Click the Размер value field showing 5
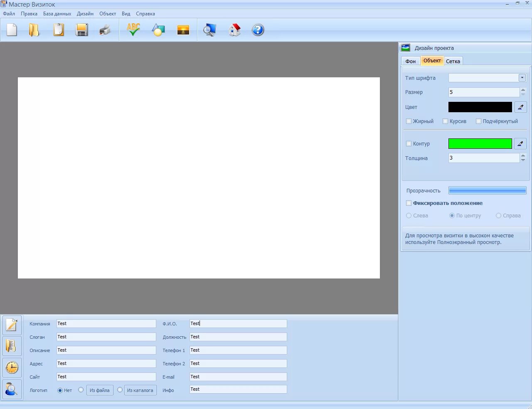The image size is (532, 409). click(484, 92)
